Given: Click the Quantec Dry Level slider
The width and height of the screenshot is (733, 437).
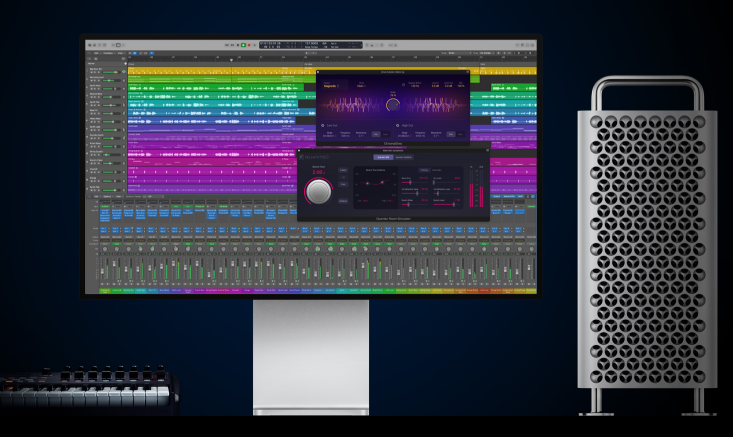Looking at the screenshot, I should [446, 182].
